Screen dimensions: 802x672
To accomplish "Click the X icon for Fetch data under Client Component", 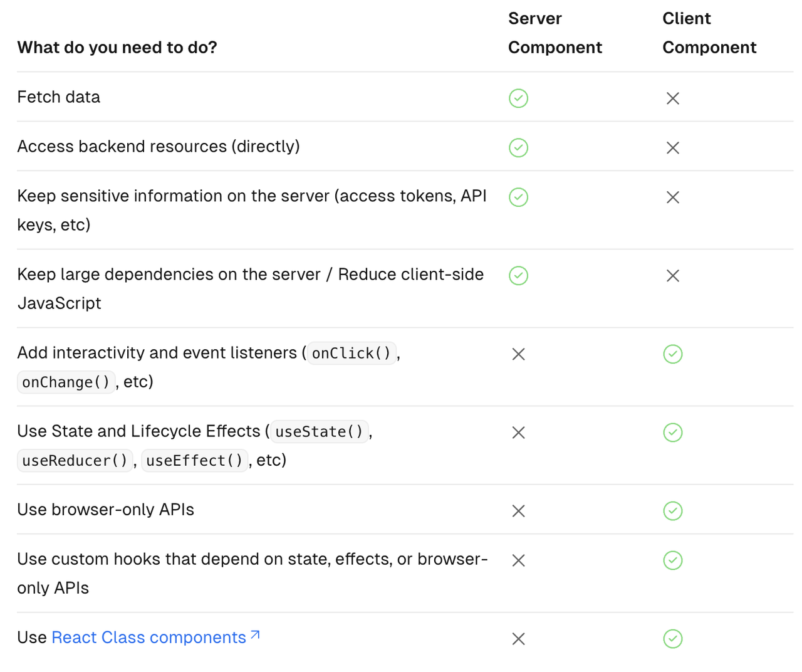I will (672, 98).
